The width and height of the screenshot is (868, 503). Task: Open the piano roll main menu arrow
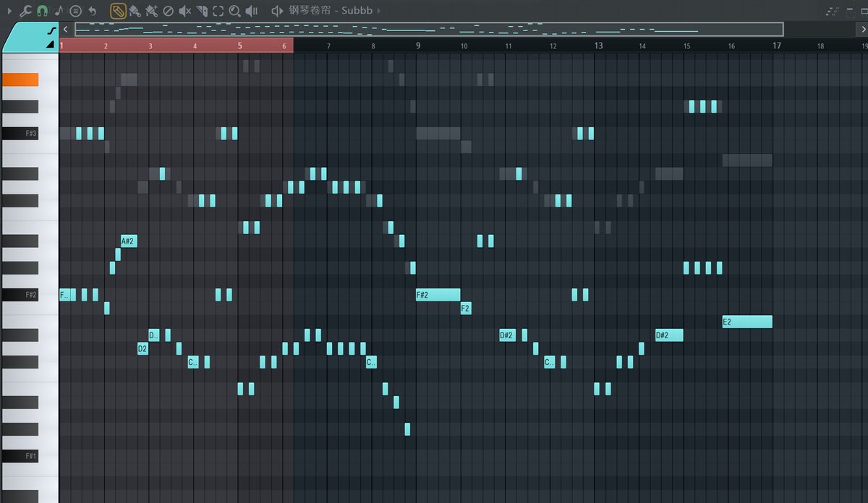[x=9, y=11]
